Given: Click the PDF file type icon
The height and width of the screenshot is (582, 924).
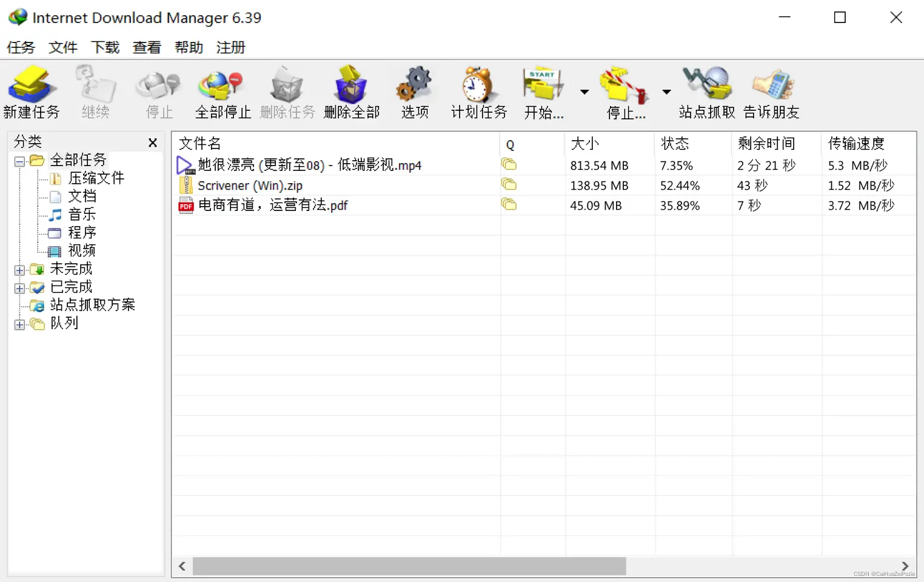Looking at the screenshot, I should pyautogui.click(x=186, y=205).
